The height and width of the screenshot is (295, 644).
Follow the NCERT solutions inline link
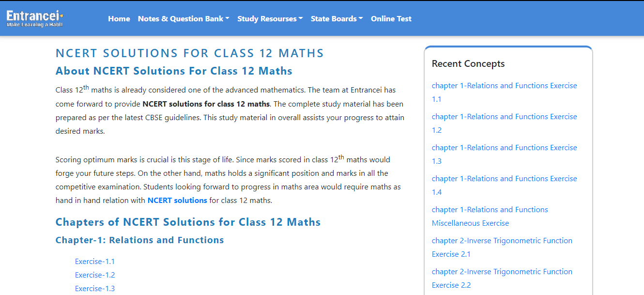pos(177,200)
